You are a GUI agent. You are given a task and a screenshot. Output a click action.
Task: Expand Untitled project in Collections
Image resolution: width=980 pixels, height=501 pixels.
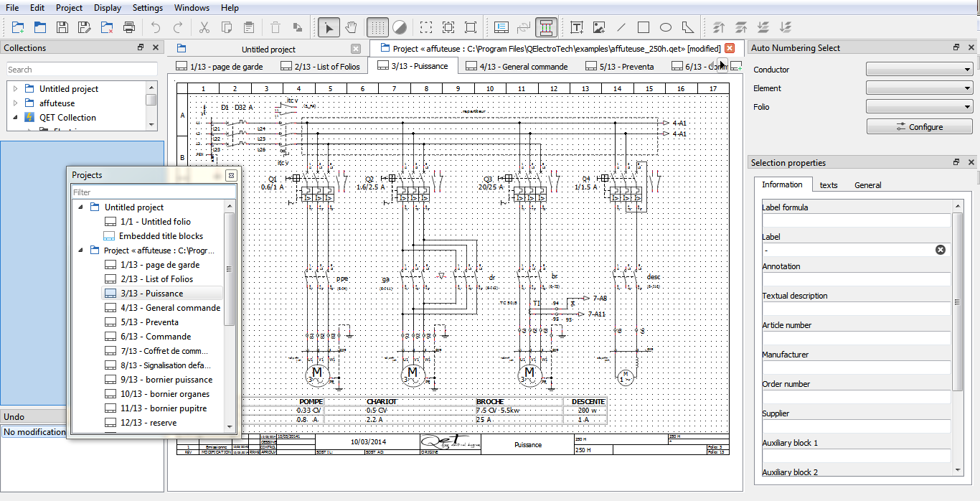[x=15, y=89]
